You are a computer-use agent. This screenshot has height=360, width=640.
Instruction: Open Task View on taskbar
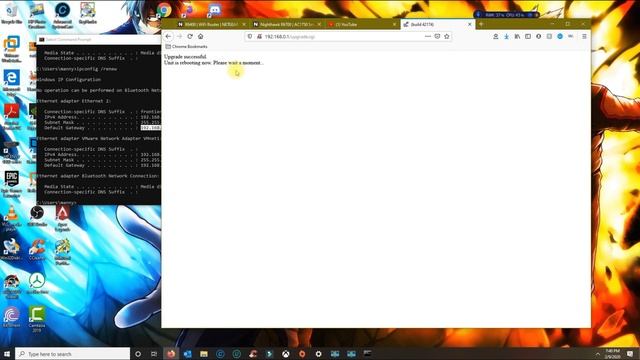(154, 354)
